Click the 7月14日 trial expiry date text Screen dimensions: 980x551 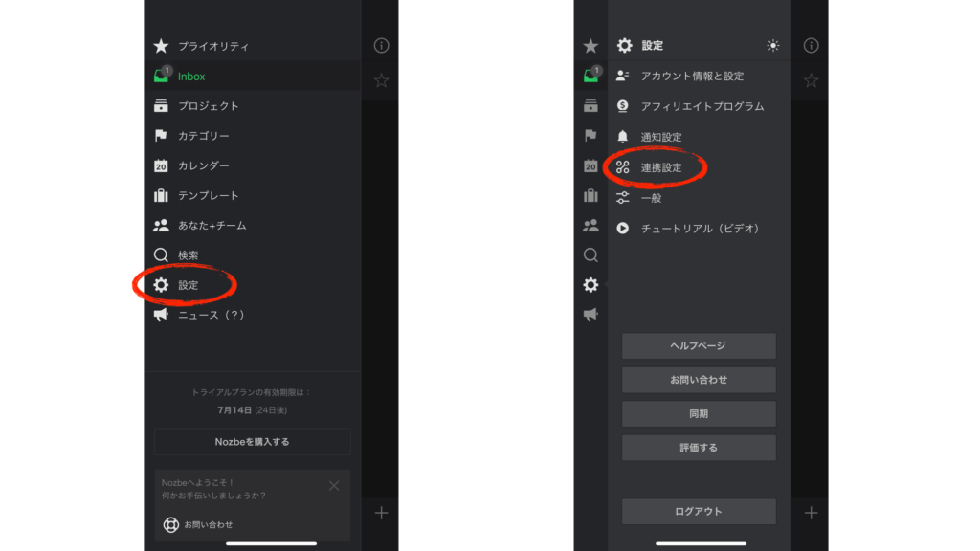[234, 410]
